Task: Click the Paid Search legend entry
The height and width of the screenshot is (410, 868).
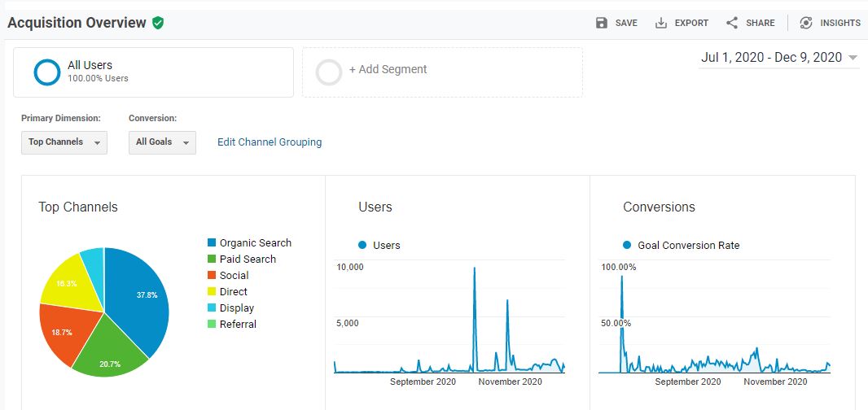Action: (x=248, y=259)
